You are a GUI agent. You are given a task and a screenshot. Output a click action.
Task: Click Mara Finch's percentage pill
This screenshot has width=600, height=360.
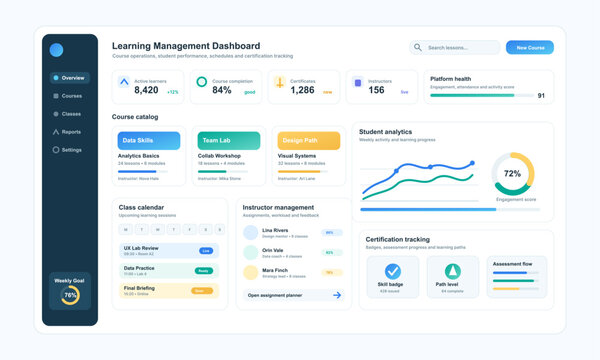(x=332, y=272)
